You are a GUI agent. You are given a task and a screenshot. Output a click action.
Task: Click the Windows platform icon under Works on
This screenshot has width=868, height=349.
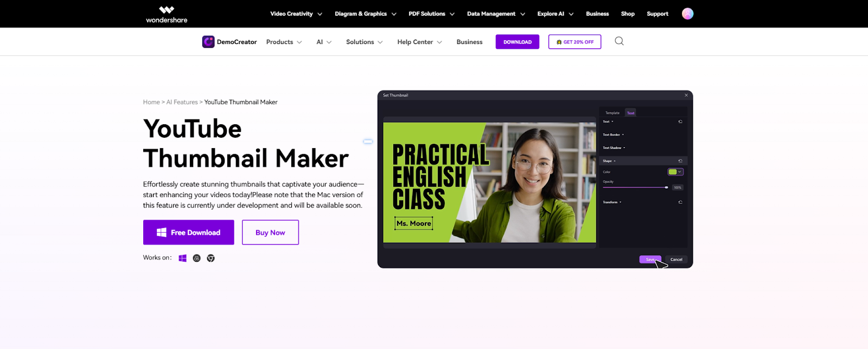tap(183, 258)
